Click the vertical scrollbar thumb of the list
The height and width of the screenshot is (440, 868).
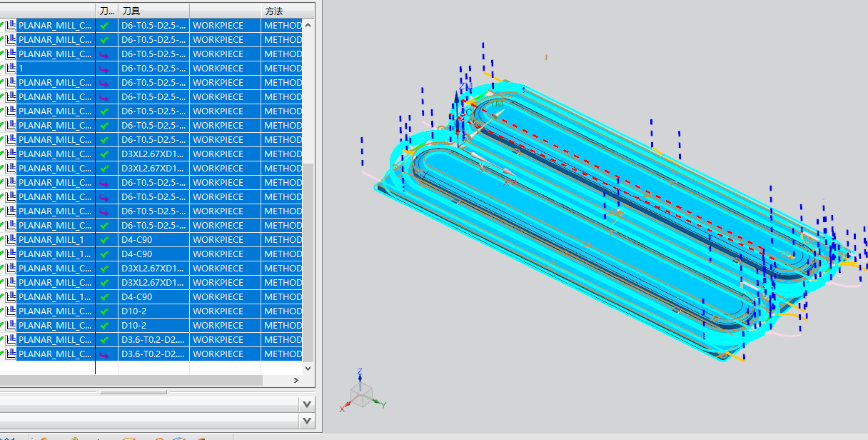coord(308,261)
